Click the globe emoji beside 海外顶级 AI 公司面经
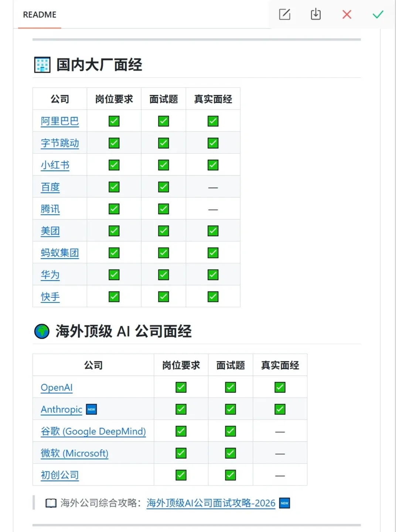Viewport: 399px width, 532px height. click(42, 331)
